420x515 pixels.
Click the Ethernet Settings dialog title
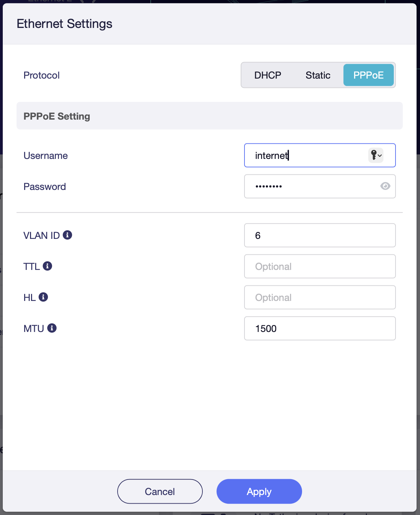point(64,24)
